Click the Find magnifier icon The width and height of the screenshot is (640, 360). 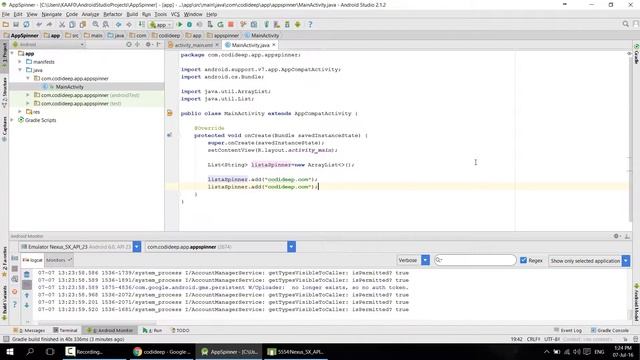96,24
